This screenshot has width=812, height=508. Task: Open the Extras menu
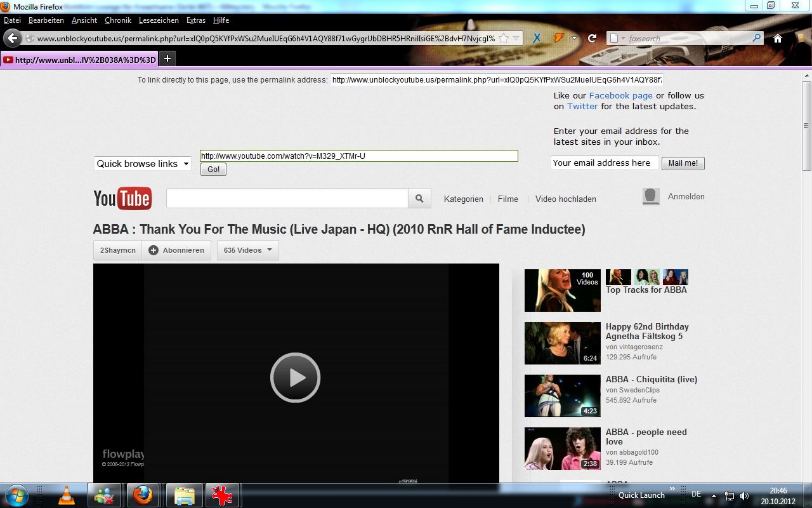(x=196, y=20)
